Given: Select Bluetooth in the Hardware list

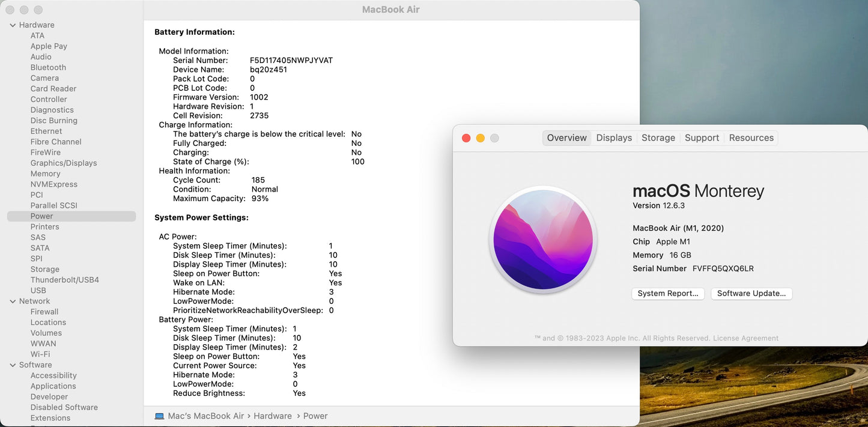Looking at the screenshot, I should pyautogui.click(x=48, y=67).
